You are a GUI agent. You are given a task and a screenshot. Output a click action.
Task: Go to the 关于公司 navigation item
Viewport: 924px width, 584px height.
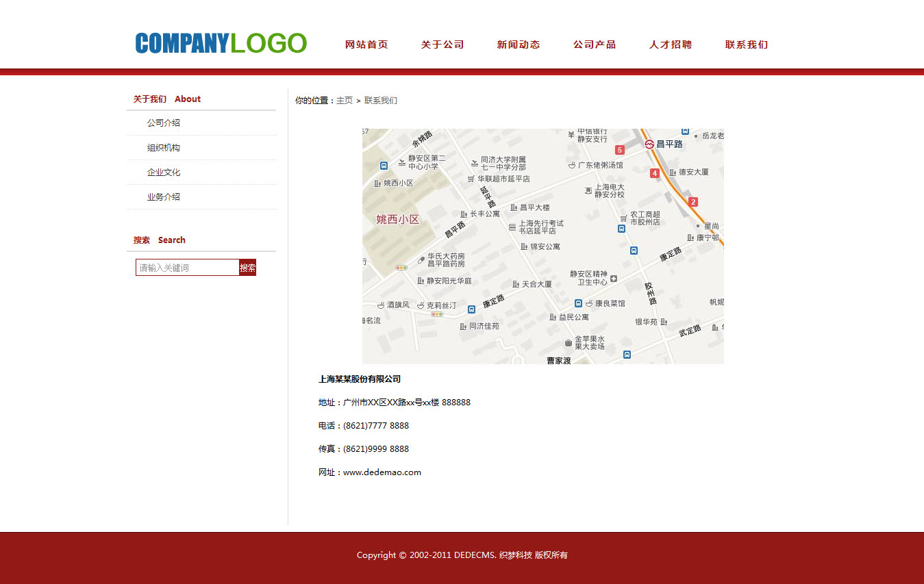pos(442,45)
